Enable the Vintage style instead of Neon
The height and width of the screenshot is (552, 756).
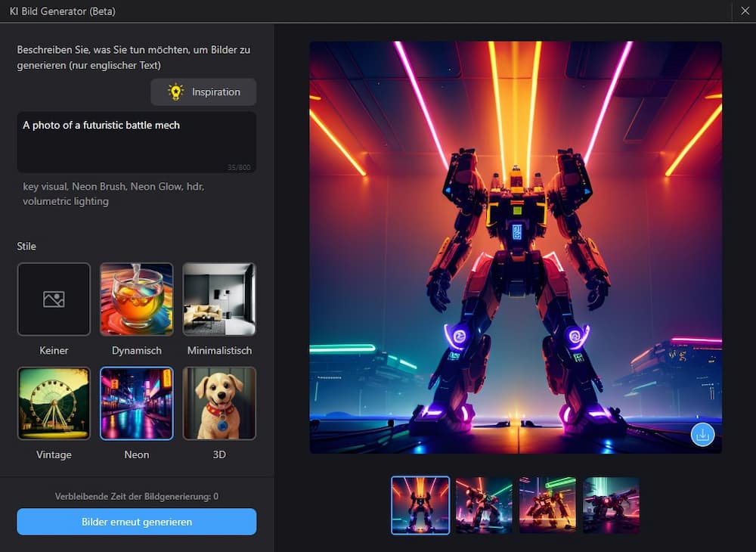click(x=54, y=403)
